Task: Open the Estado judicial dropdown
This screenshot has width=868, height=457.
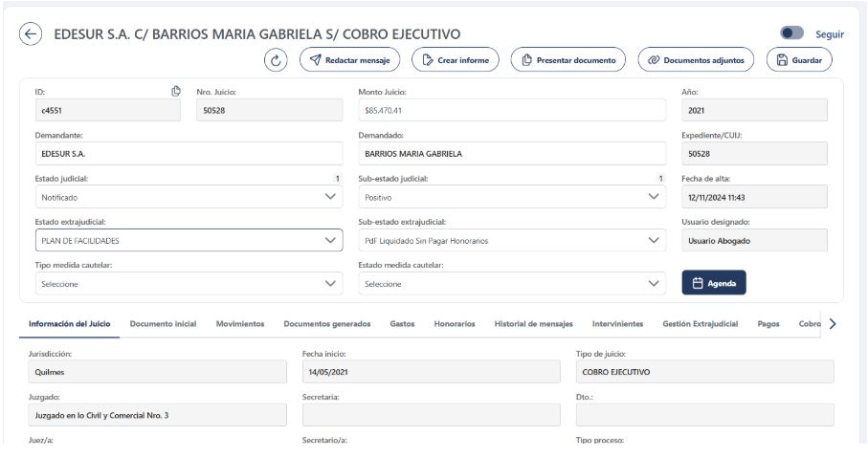Action: 331,197
